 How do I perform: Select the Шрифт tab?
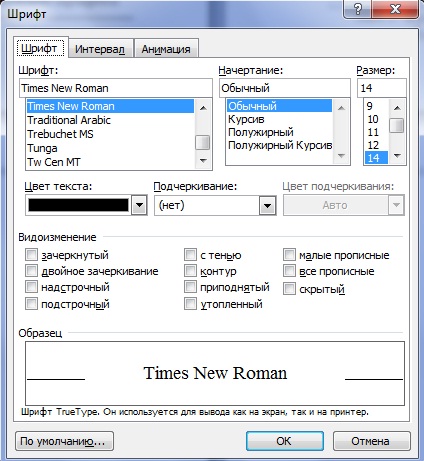40,48
